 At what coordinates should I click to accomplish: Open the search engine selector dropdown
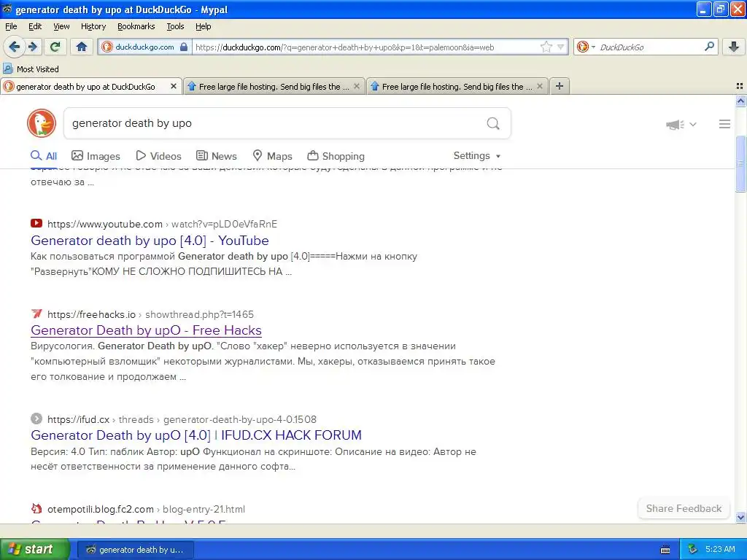click(586, 47)
